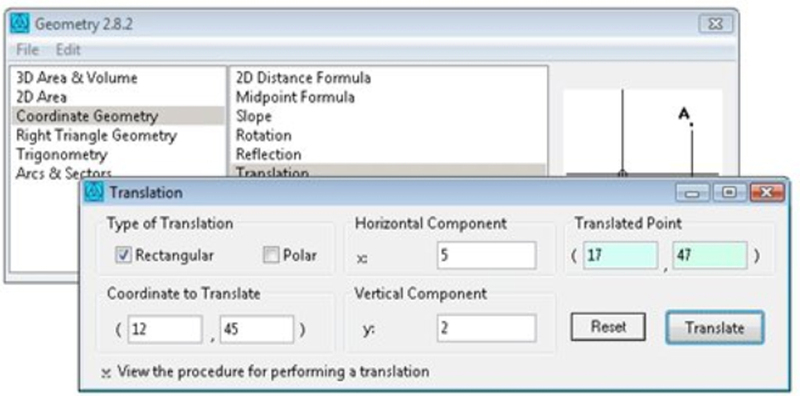Click the coordinate x field containing 12

click(165, 330)
